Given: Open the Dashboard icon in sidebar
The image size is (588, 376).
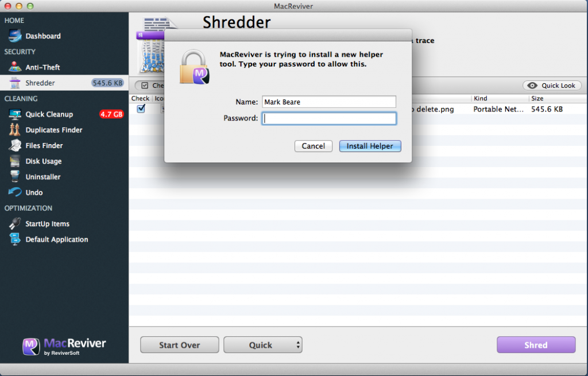Looking at the screenshot, I should [15, 36].
